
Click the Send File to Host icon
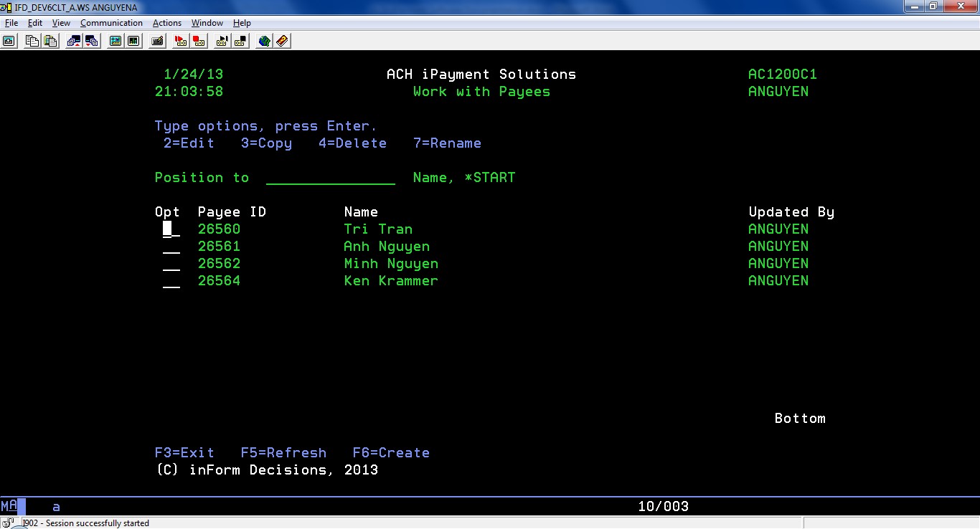pyautogui.click(x=73, y=41)
